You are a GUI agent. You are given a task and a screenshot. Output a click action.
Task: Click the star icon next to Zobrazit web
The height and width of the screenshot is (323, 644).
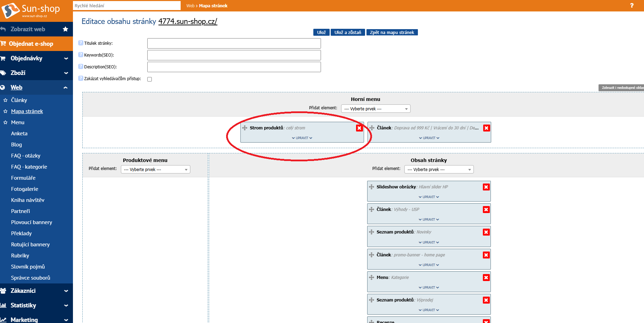coord(65,29)
